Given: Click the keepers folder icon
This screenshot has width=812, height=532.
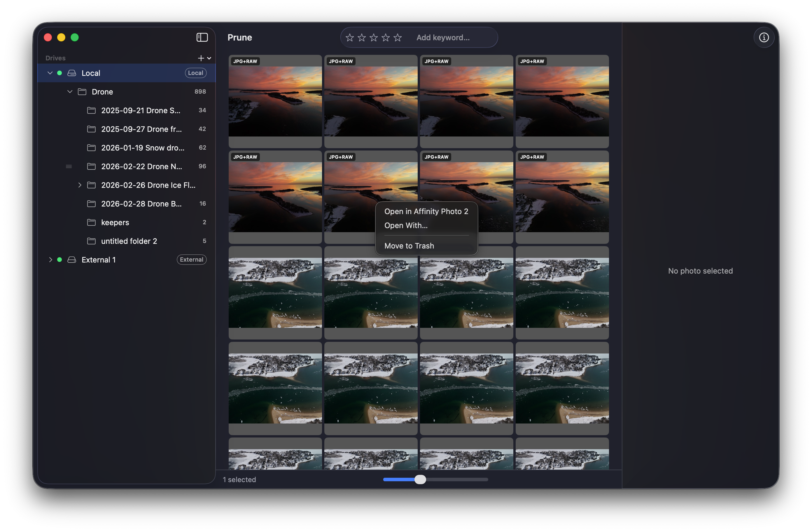Looking at the screenshot, I should coord(91,222).
